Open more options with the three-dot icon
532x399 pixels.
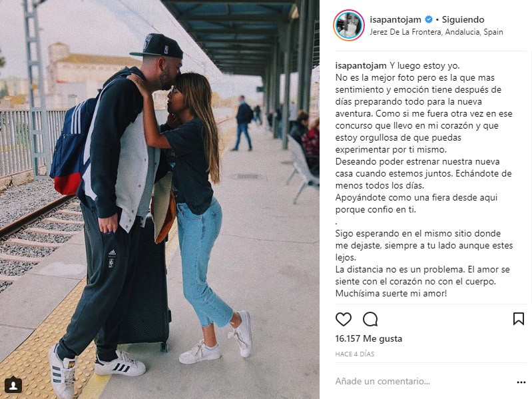tap(521, 382)
